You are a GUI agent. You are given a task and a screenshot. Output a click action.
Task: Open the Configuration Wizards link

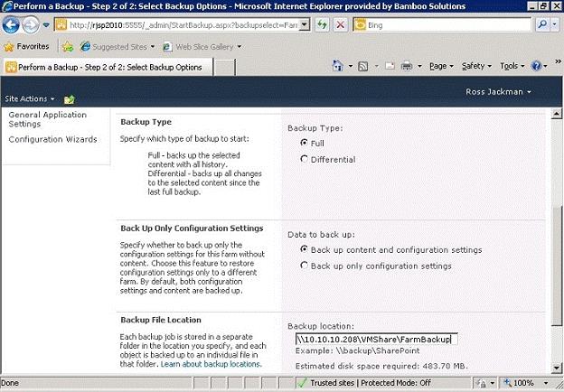point(52,139)
